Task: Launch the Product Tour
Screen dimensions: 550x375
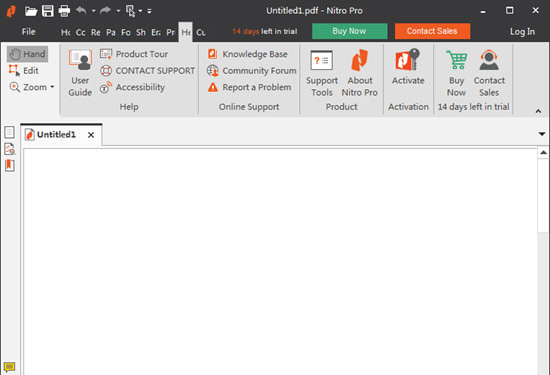Action: tap(134, 54)
